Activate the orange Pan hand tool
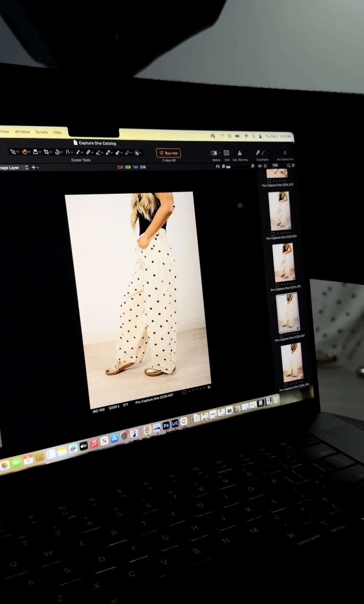Viewport: 364px width, 604px height. (25, 152)
